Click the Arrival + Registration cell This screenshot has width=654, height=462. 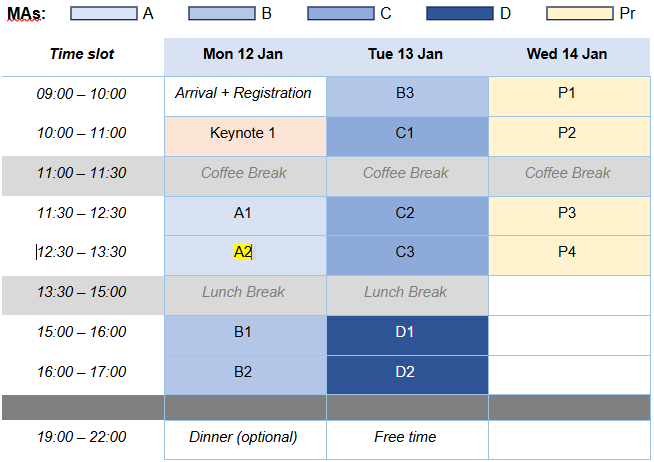click(243, 93)
